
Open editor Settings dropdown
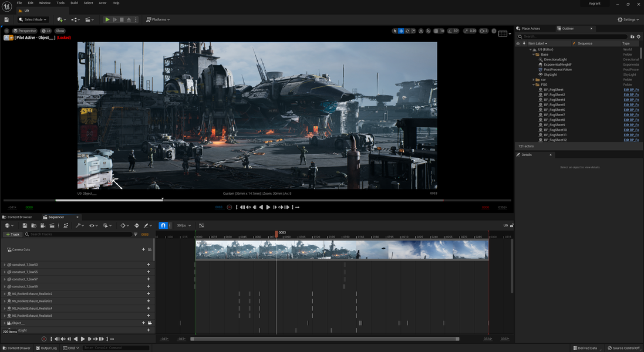click(628, 19)
